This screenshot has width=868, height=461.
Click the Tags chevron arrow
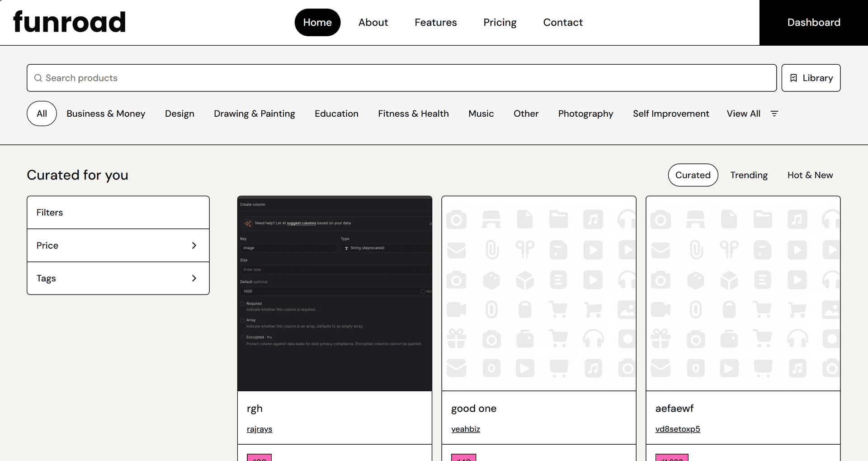tap(194, 278)
